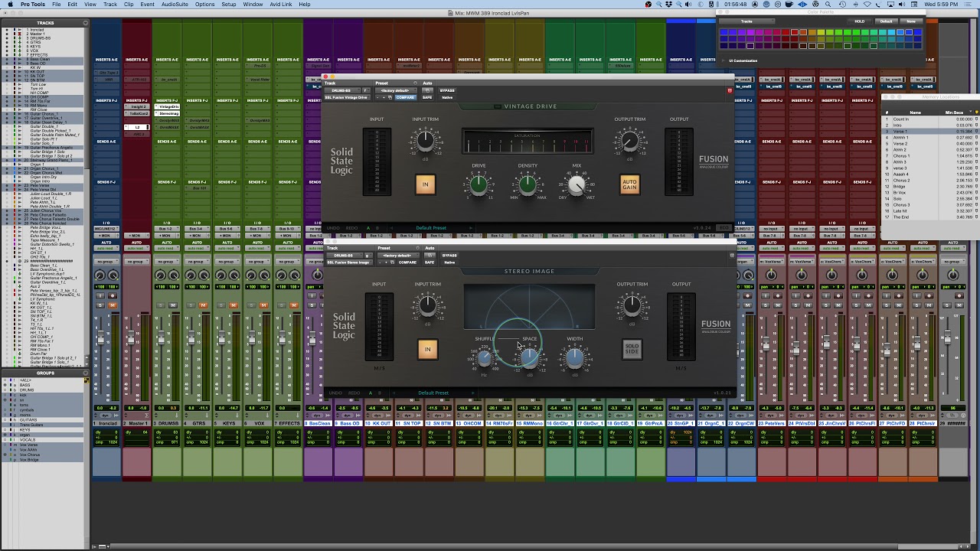980x551 pixels.
Task: Copy preset settings icon in Vintage Drive header
Action: coord(391,97)
